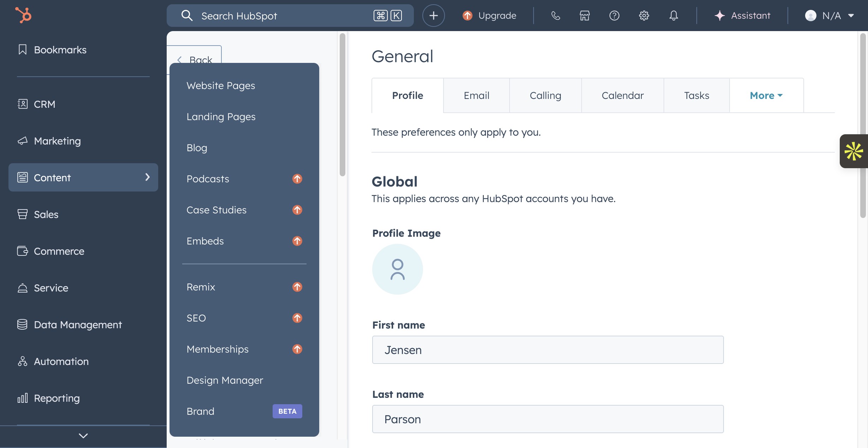Screen dimensions: 868x448
Task: Open Help from the top toolbar
Action: 614,15
